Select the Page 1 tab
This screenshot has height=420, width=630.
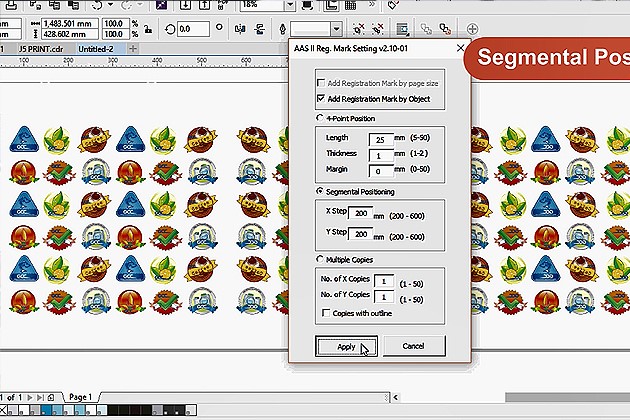(x=80, y=397)
